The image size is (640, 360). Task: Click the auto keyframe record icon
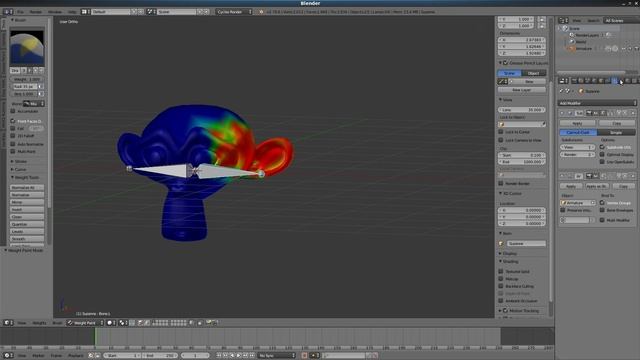tap(304, 356)
